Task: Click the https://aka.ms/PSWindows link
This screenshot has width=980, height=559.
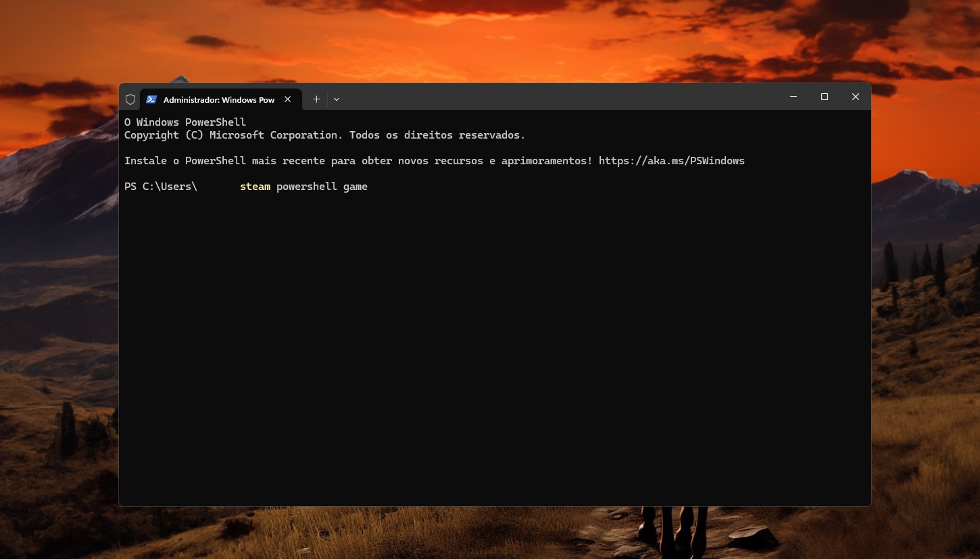Action: coord(671,161)
